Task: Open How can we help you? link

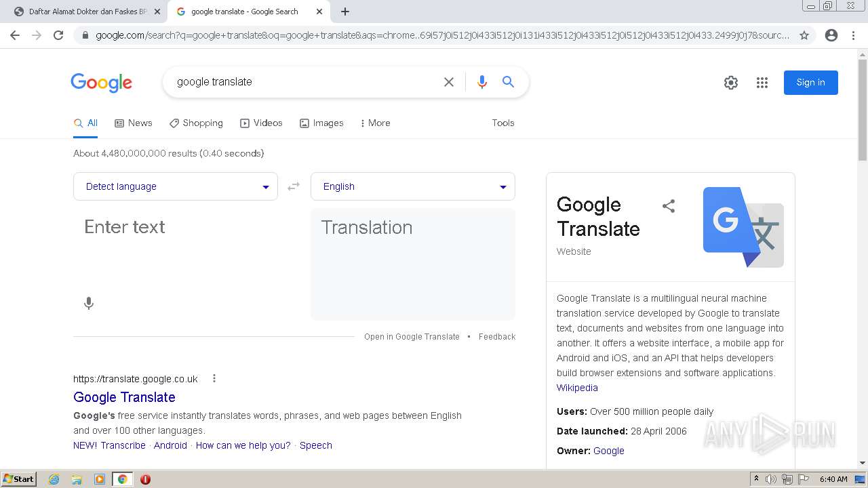Action: [243, 445]
